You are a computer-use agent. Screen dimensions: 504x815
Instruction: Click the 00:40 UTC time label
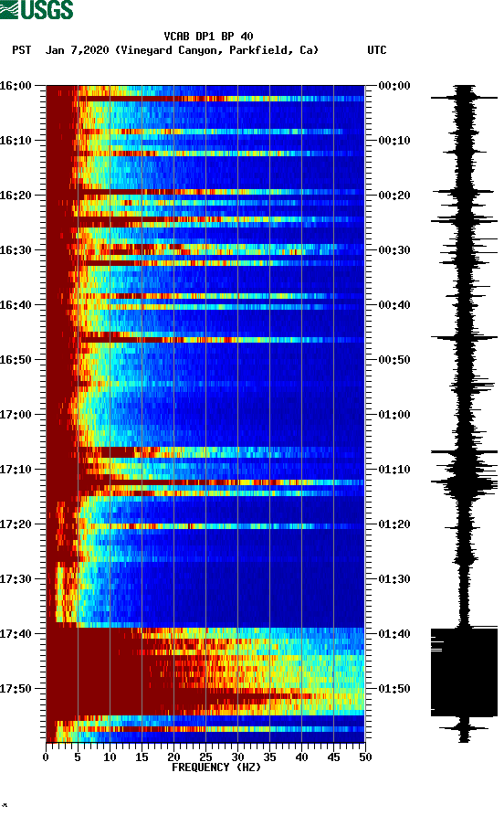[394, 305]
